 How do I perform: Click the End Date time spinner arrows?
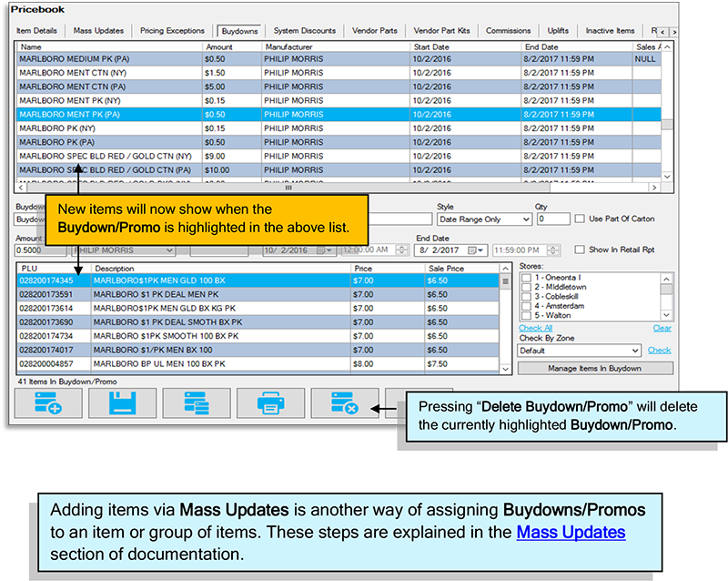553,250
